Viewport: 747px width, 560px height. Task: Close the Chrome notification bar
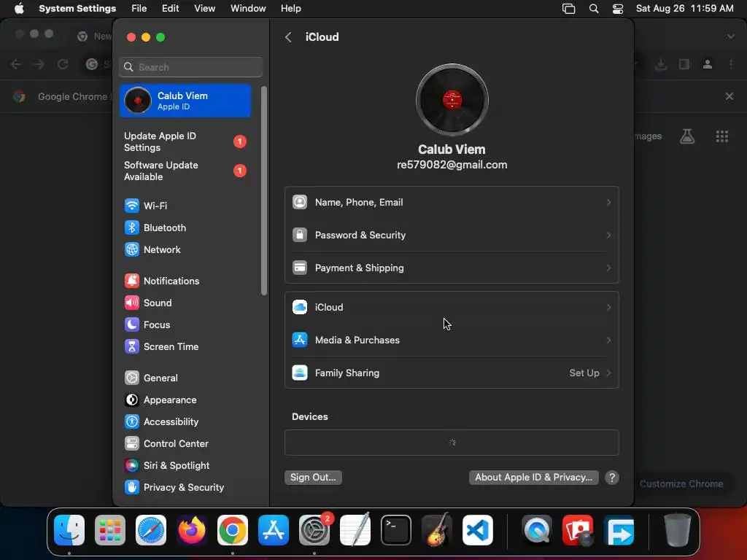coord(729,96)
